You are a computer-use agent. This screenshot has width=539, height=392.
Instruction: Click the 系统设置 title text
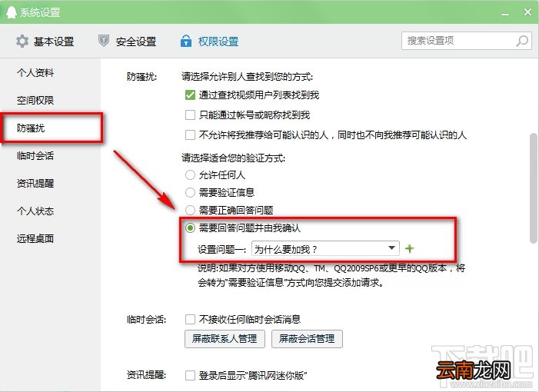pos(40,12)
